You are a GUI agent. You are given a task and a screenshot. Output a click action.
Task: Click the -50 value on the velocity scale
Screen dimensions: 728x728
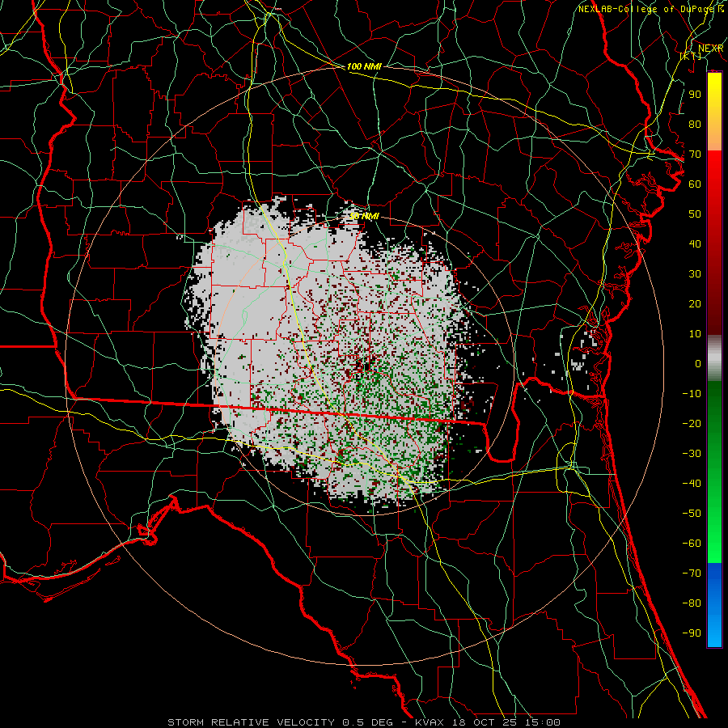pos(692,514)
